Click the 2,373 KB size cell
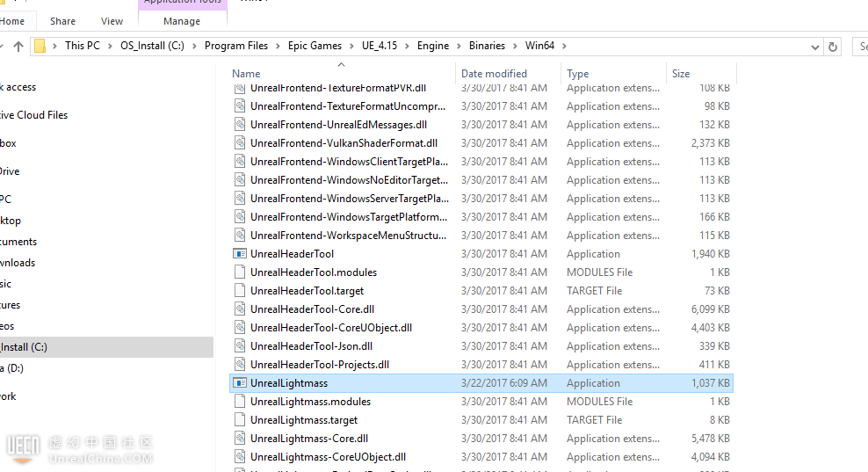This screenshot has height=472, width=868. pos(710,143)
